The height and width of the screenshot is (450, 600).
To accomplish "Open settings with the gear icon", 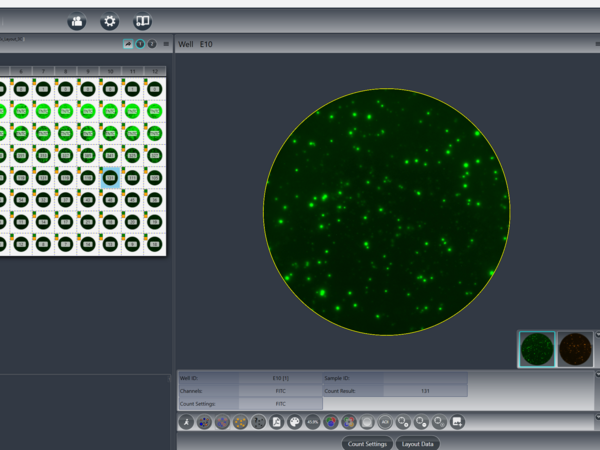I will [110, 21].
